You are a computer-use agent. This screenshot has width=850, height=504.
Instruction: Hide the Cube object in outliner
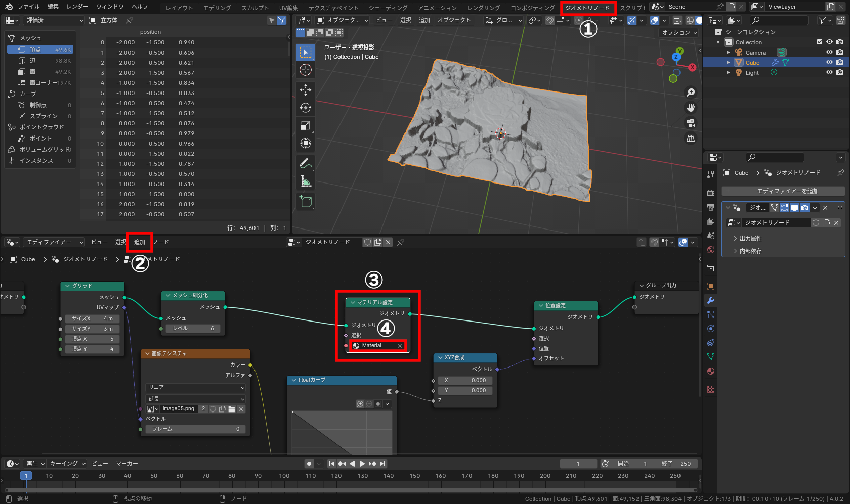click(x=829, y=62)
